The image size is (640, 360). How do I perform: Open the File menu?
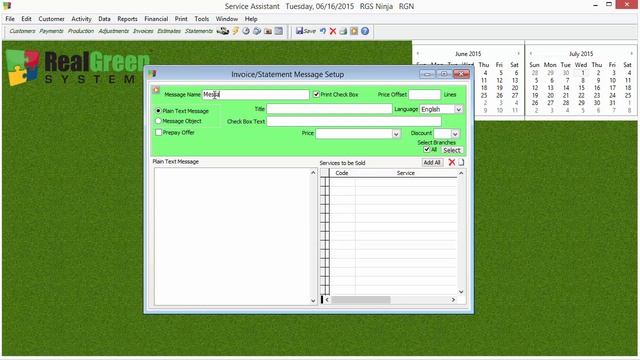coord(10,19)
